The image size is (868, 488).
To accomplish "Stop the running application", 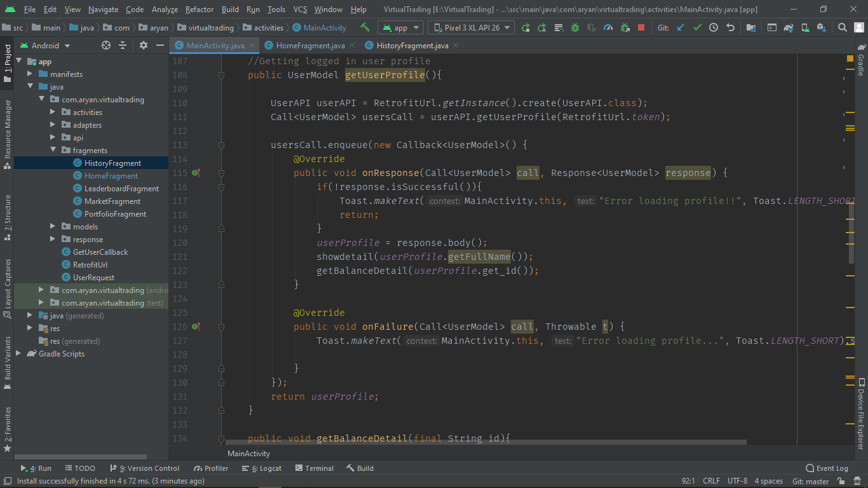I will (x=640, y=27).
